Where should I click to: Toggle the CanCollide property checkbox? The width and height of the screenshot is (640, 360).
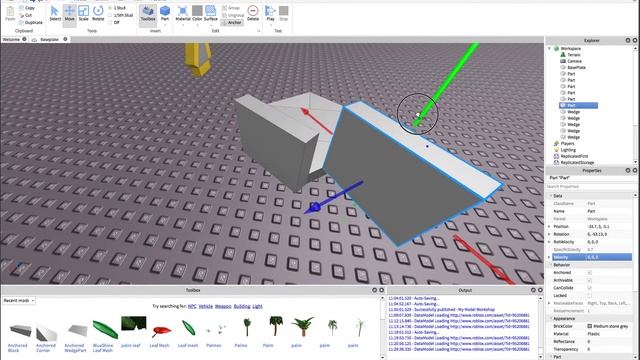pyautogui.click(x=589, y=288)
